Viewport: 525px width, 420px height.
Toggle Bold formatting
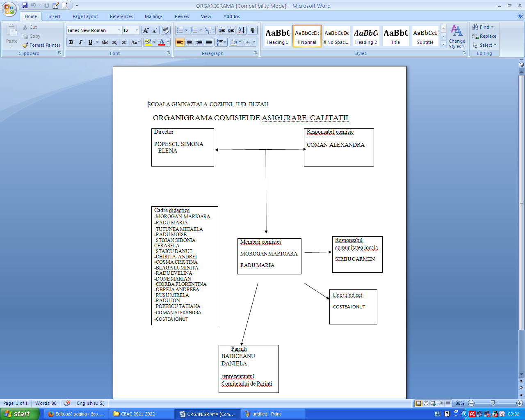coord(71,42)
